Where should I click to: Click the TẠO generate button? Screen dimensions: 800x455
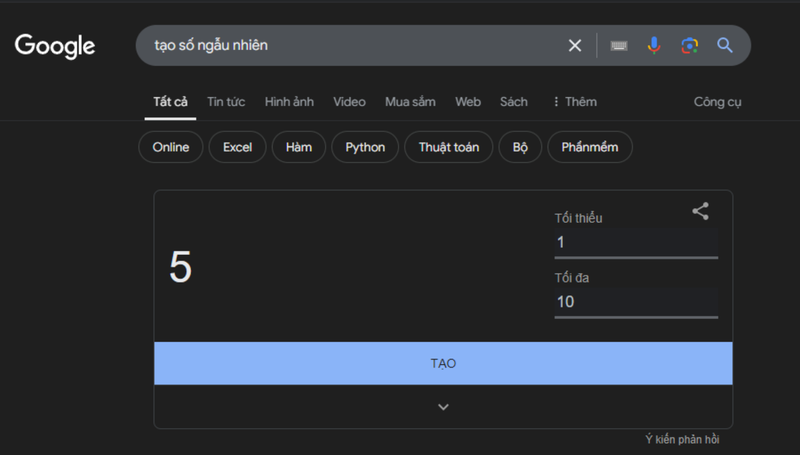click(443, 363)
